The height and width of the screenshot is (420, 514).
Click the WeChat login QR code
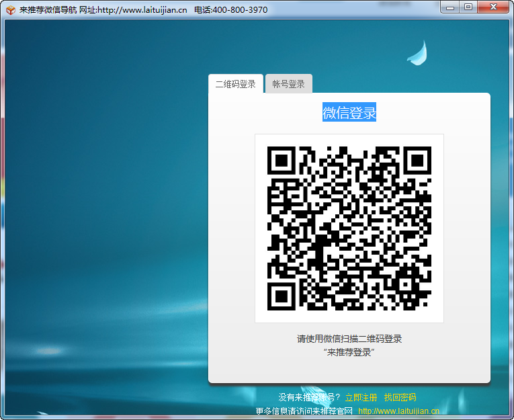[x=349, y=228]
